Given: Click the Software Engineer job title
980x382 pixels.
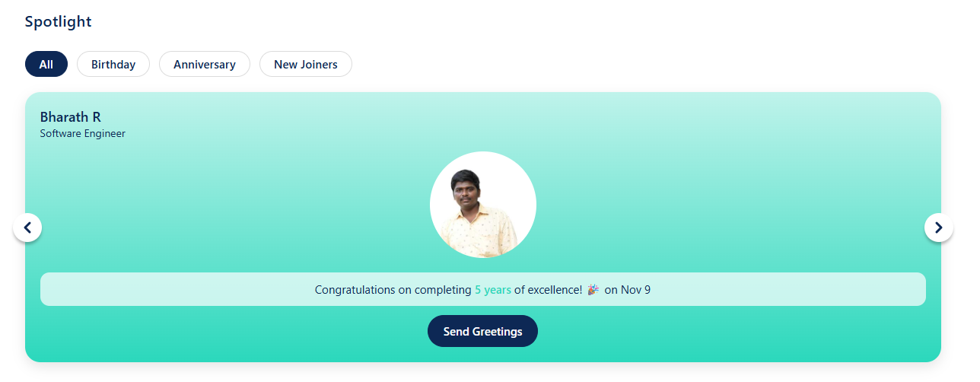Looking at the screenshot, I should 82,134.
